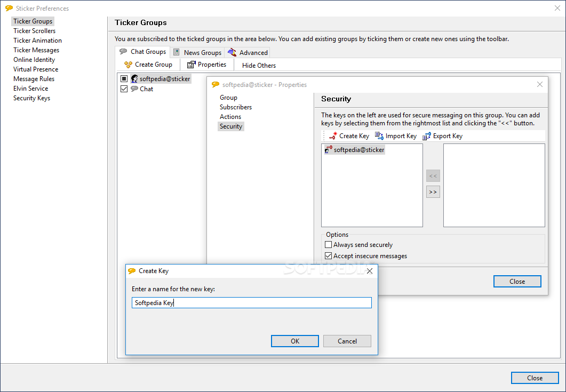566x392 pixels.
Task: Click the Import Key icon
Action: click(379, 136)
